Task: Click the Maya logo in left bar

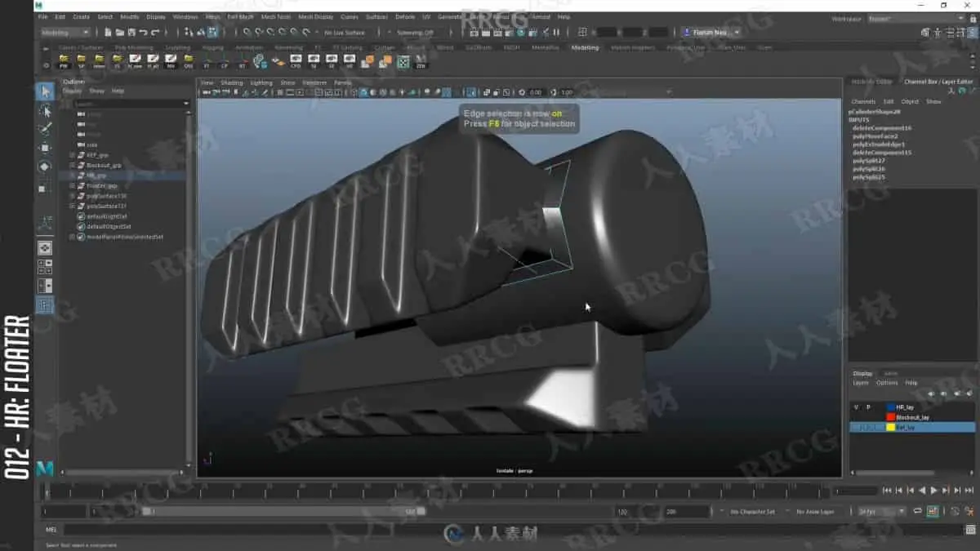Action: [x=45, y=469]
